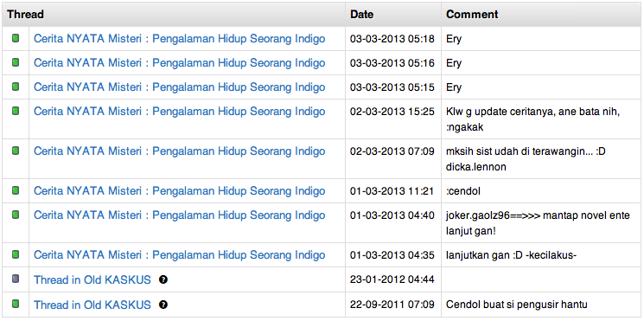Screen dimensions: 644x321
Task: Click help icon next to 23-01-2012 Old KASKUS thread
Action: pos(163,279)
